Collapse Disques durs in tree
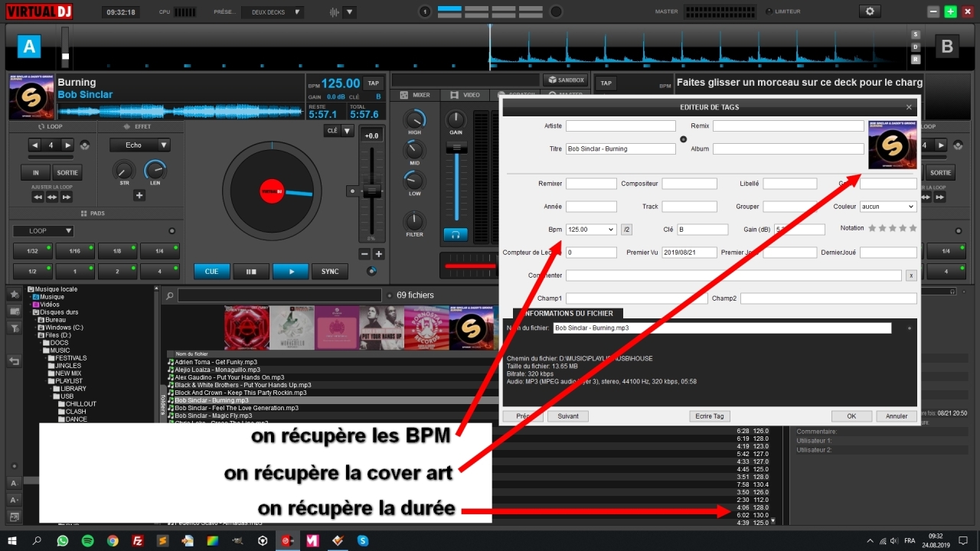 tap(29, 312)
